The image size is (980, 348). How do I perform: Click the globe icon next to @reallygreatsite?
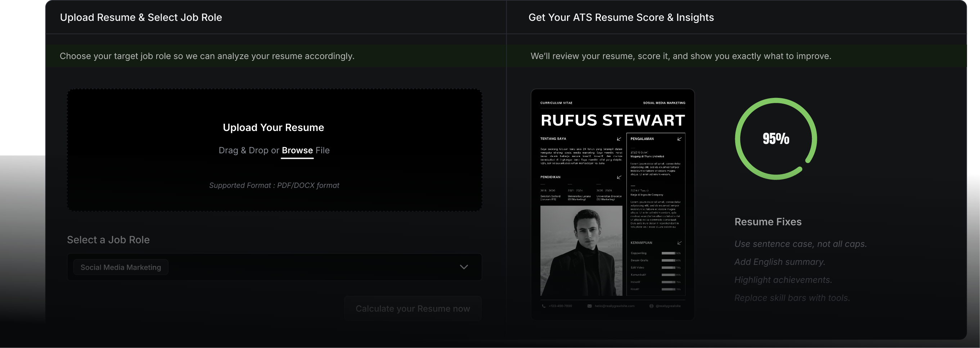pos(651,306)
